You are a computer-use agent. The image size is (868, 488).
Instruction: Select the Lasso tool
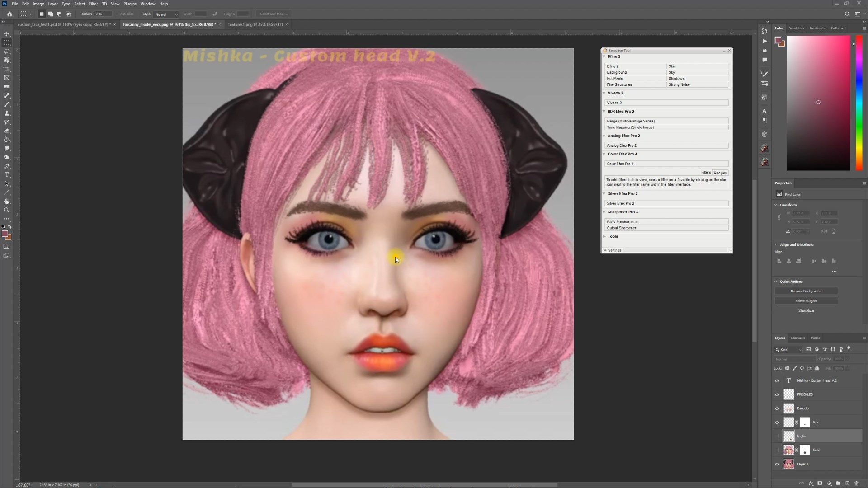pos(7,52)
